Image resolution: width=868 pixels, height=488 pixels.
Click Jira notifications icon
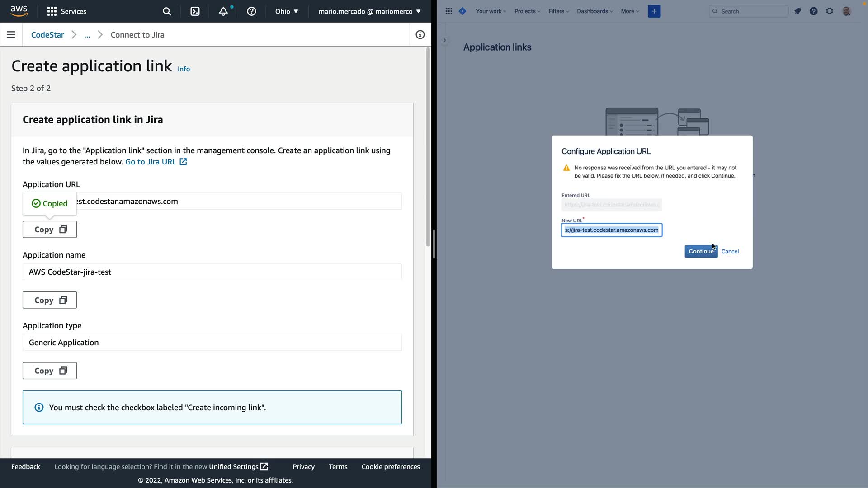(797, 11)
